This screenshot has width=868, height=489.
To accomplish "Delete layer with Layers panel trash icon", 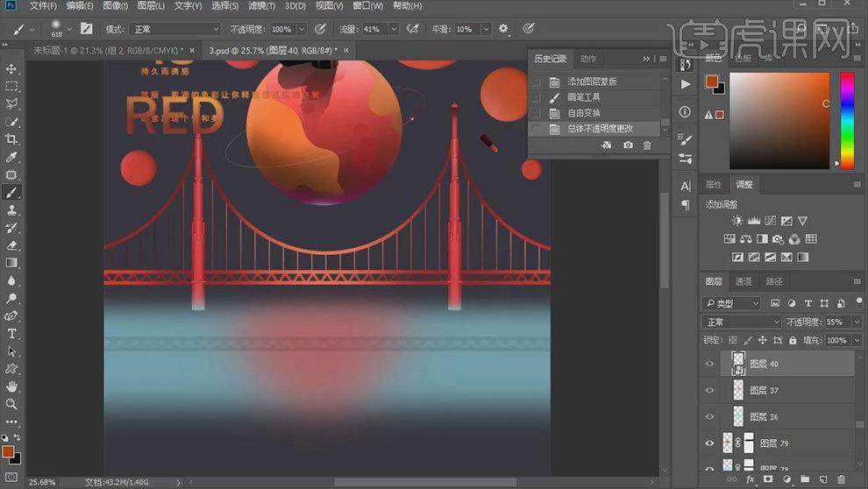I will (842, 479).
